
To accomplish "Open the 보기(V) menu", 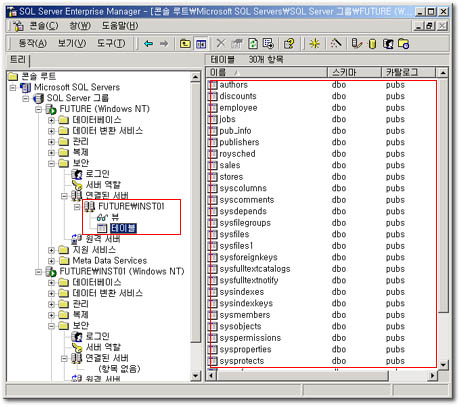I will (72, 43).
